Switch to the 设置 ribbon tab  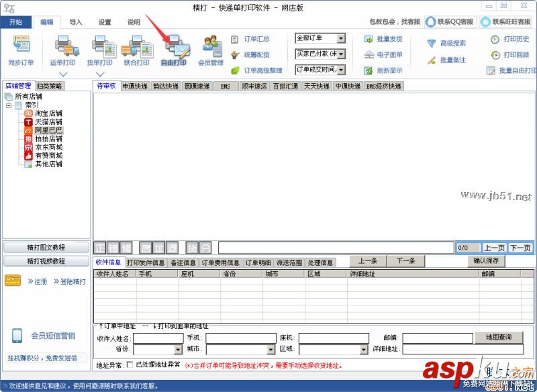pos(105,22)
